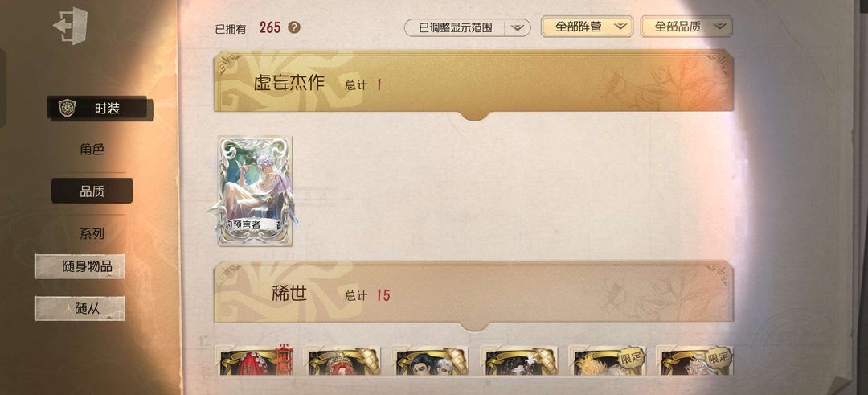
Task: Expand the 全部品质 quality filter
Action: [x=686, y=26]
